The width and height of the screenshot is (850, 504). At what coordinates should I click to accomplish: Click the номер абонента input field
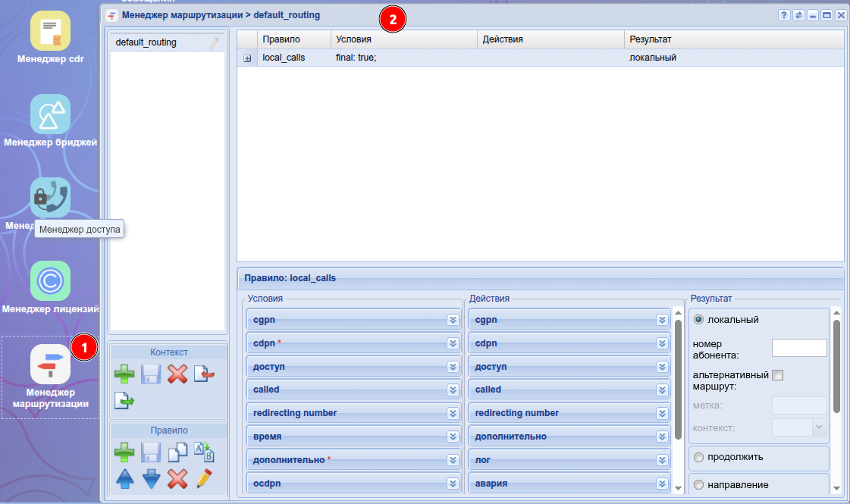799,348
